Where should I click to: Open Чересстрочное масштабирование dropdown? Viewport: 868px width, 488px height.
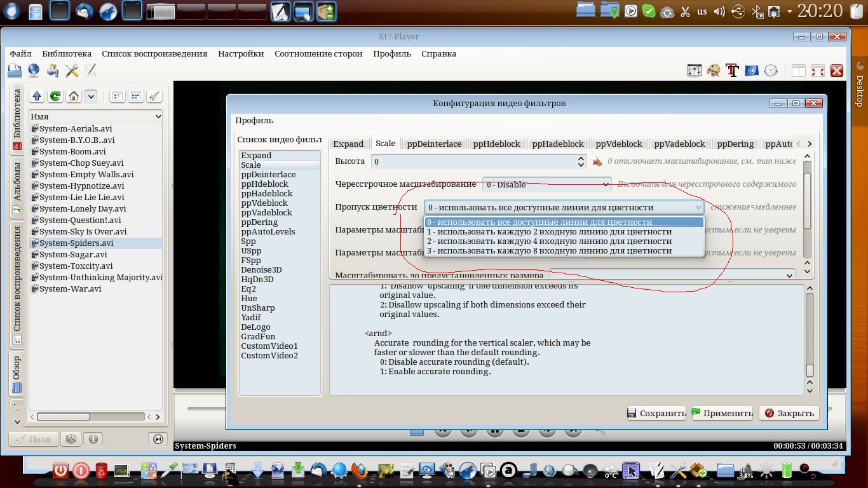(x=546, y=184)
